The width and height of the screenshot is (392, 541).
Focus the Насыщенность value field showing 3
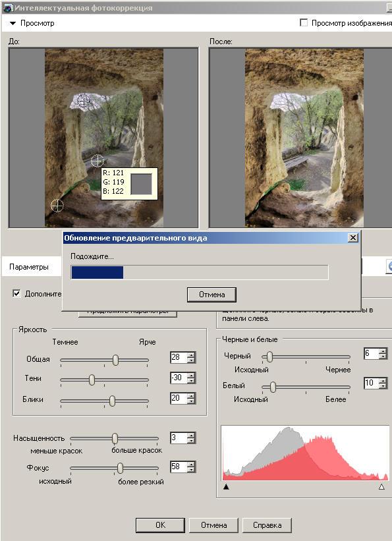click(179, 438)
